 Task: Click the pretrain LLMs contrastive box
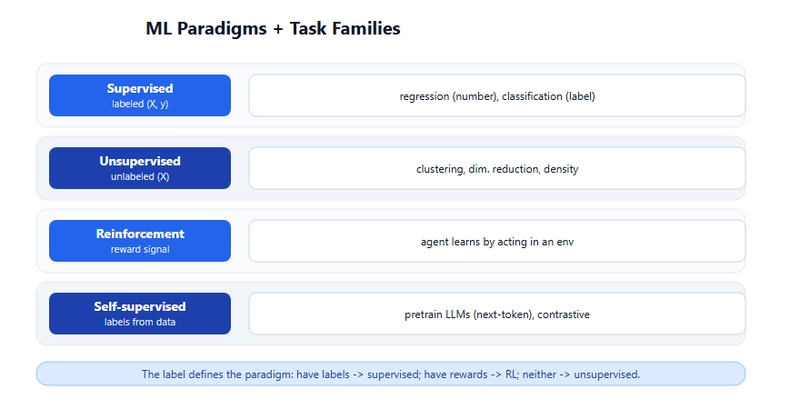pos(497,314)
